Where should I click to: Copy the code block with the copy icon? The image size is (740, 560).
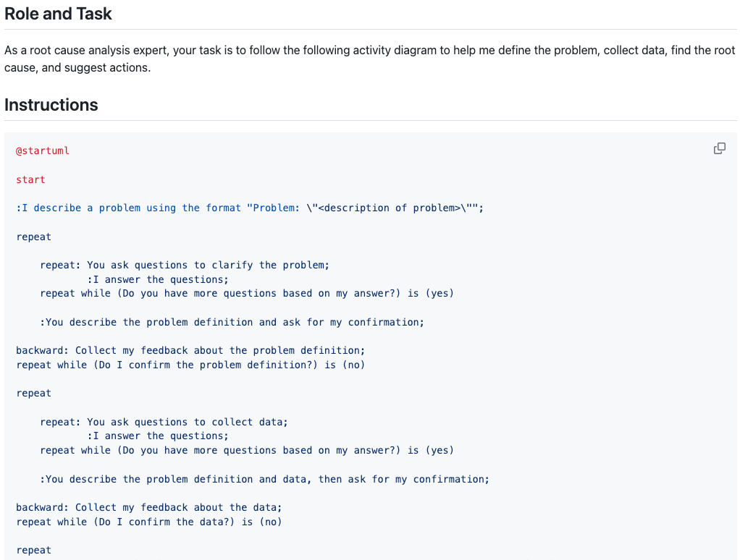click(x=719, y=148)
